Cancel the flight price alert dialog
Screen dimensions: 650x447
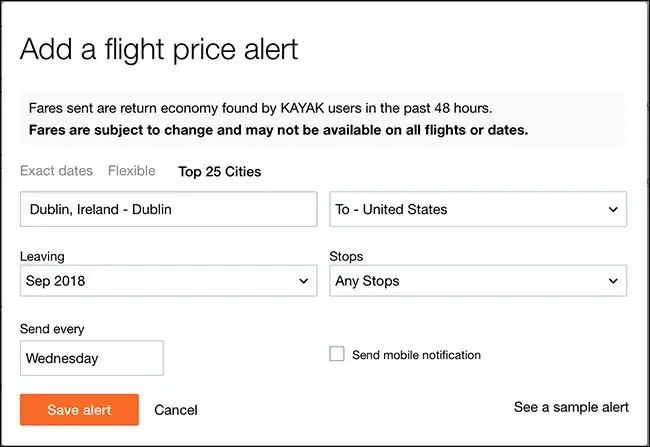tap(176, 410)
